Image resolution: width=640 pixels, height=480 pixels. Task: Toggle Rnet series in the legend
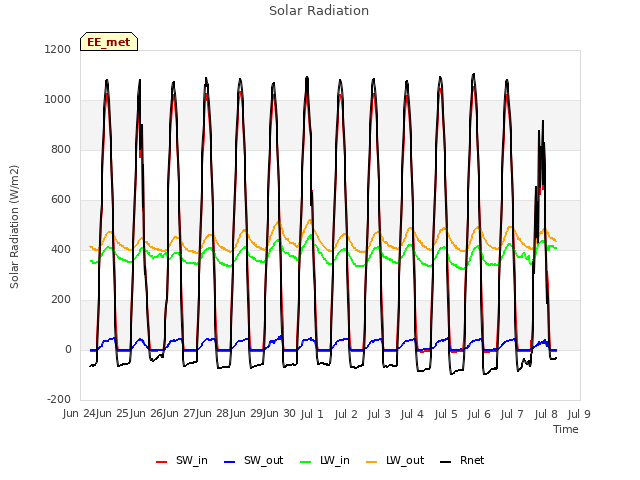coord(462,460)
